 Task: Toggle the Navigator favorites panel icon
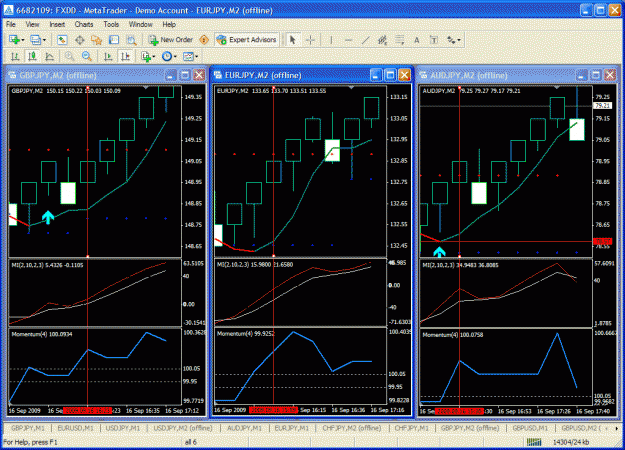point(96,40)
